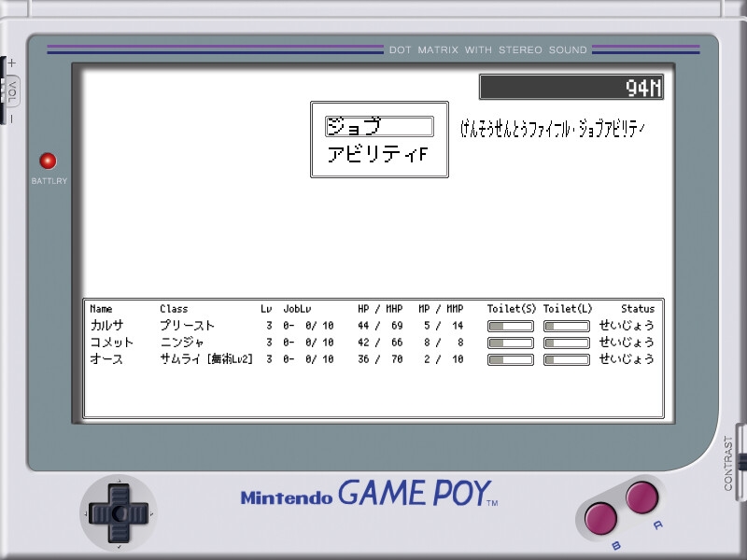Click the Class column header

pyautogui.click(x=174, y=309)
